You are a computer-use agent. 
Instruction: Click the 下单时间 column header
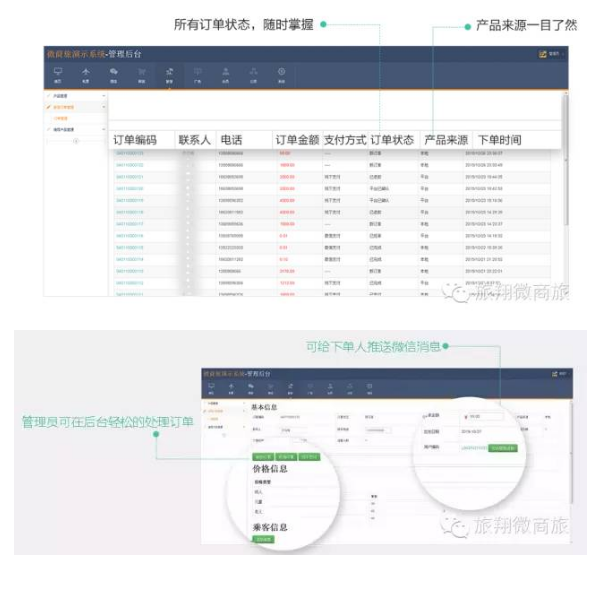coord(500,140)
